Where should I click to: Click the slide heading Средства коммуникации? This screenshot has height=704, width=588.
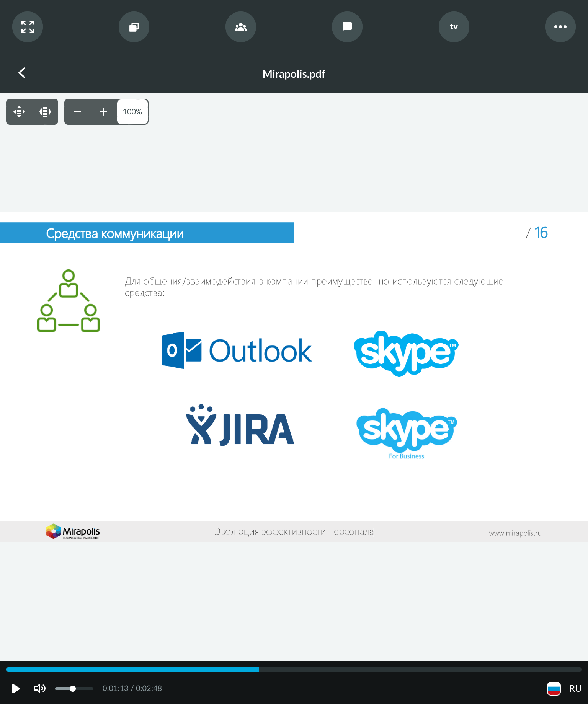(x=115, y=233)
